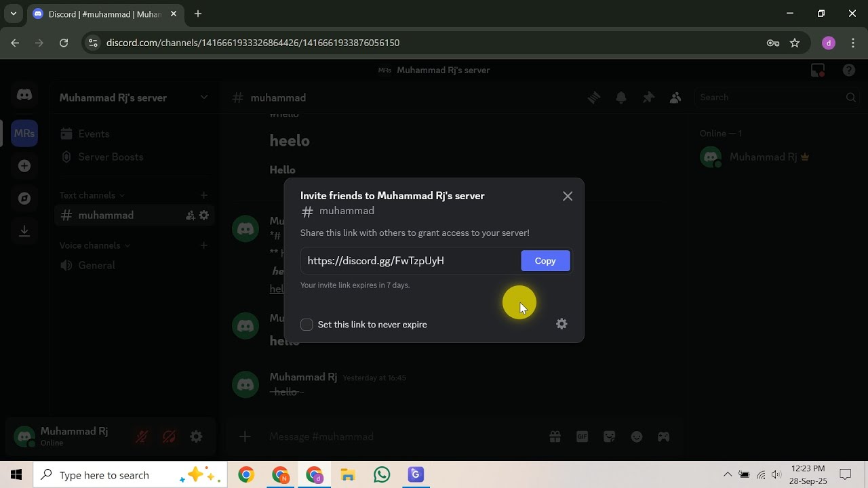The height and width of the screenshot is (488, 868).
Task: Create a new voice channel
Action: point(203,245)
